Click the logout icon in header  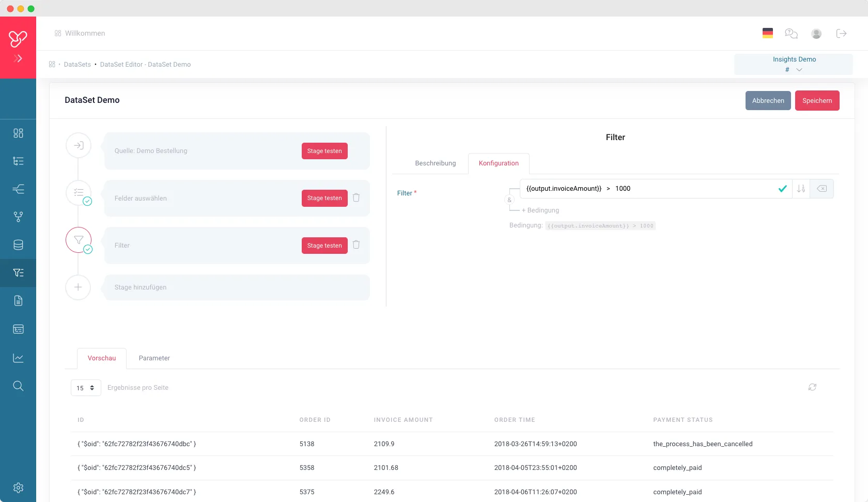(x=841, y=34)
